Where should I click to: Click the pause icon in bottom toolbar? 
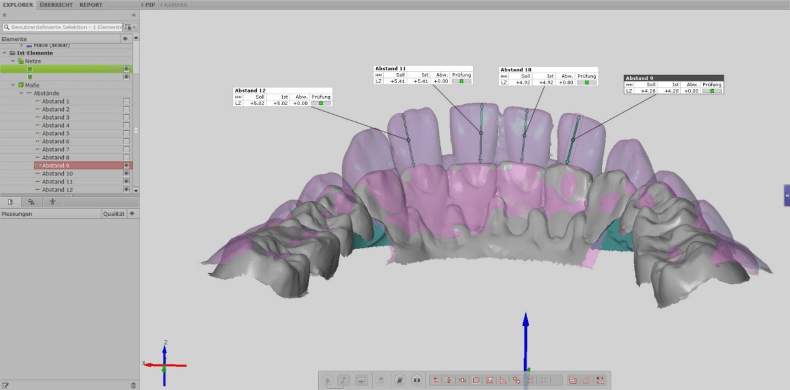click(x=417, y=380)
